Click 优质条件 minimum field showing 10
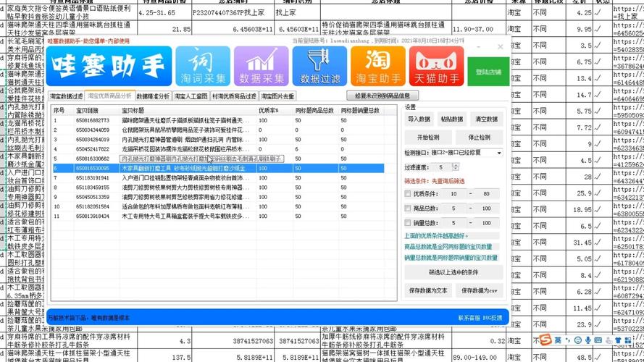The height and width of the screenshot is (362, 644). [x=453, y=194]
